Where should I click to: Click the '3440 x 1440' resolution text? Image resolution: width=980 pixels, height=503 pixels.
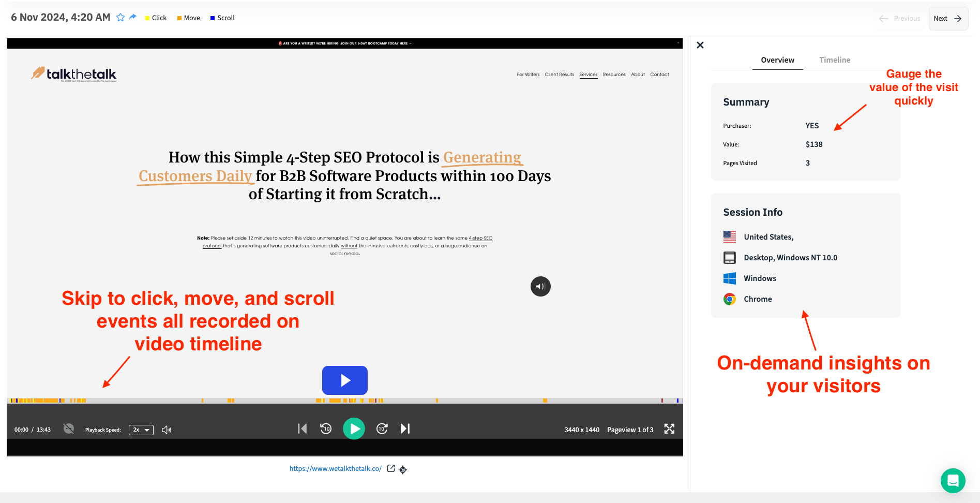click(x=582, y=430)
